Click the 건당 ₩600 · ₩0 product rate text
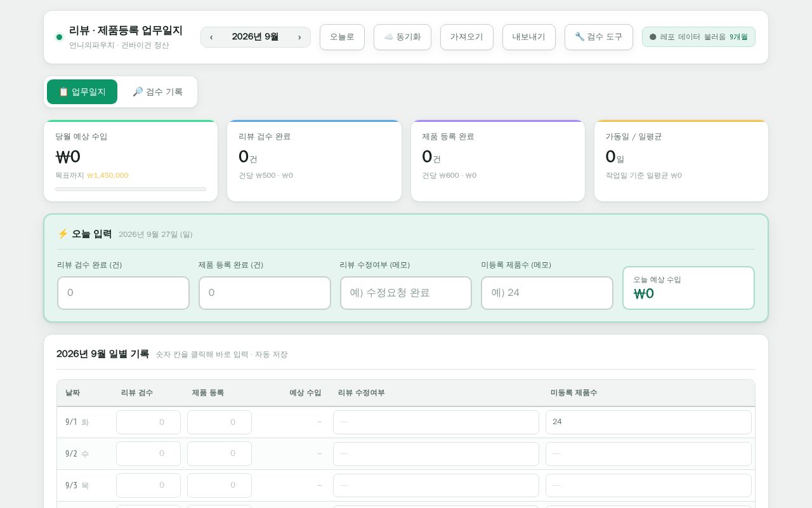Image resolution: width=812 pixels, height=508 pixels. point(449,175)
